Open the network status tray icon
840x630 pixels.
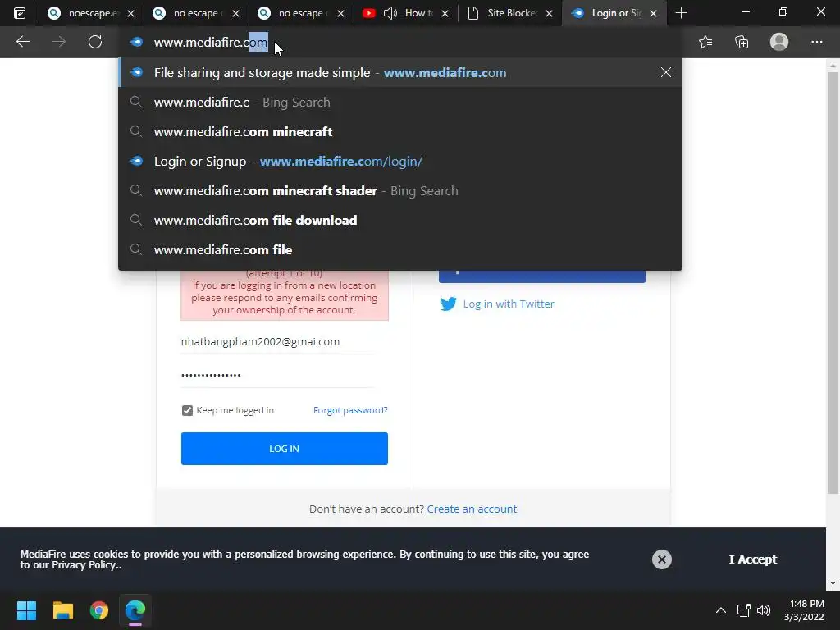coord(743,610)
